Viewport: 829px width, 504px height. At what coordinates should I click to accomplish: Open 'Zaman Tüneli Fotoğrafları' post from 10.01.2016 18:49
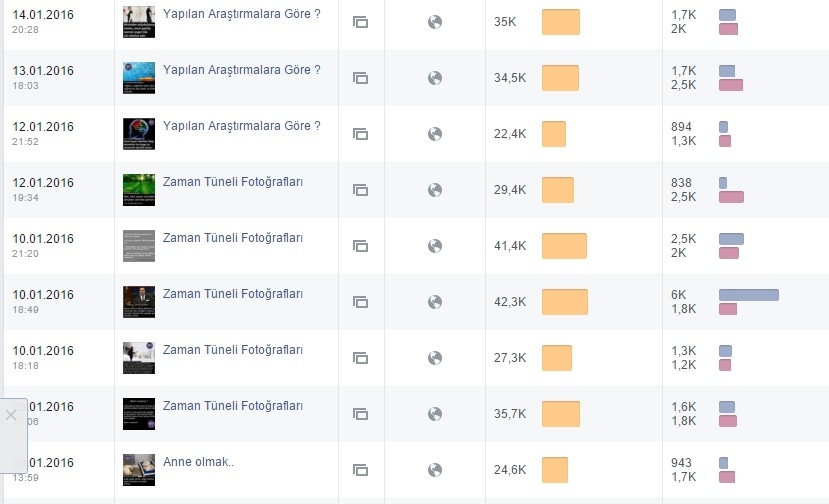pos(233,294)
